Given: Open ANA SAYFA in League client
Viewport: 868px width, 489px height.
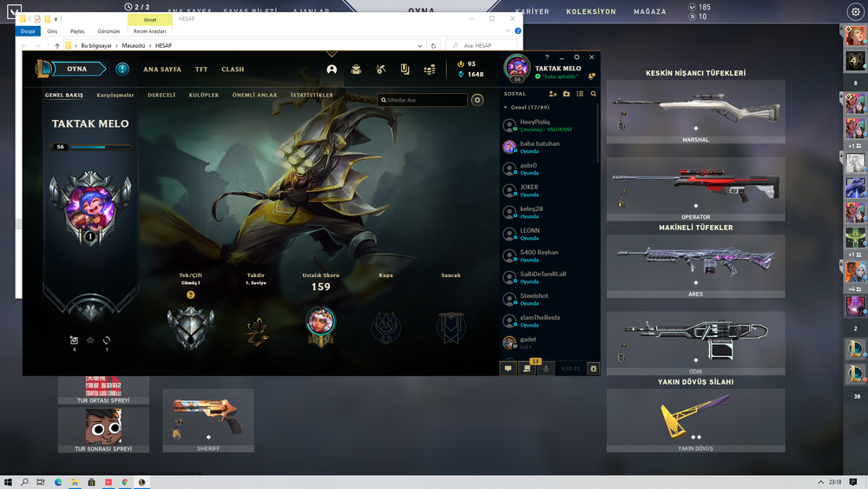Looking at the screenshot, I should pos(162,69).
